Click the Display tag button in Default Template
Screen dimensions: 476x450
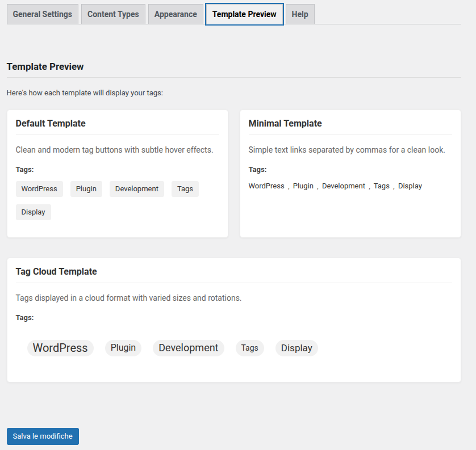point(34,212)
